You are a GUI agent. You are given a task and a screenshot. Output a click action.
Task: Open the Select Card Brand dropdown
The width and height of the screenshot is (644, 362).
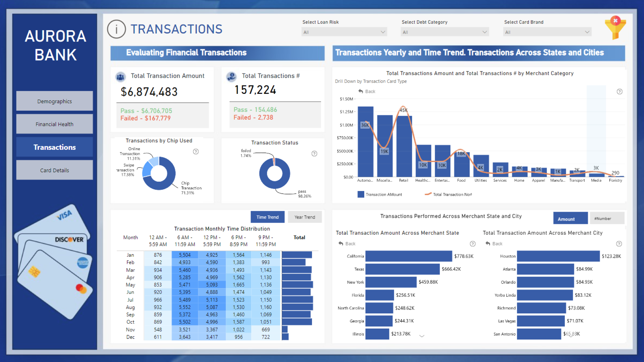pos(547,32)
